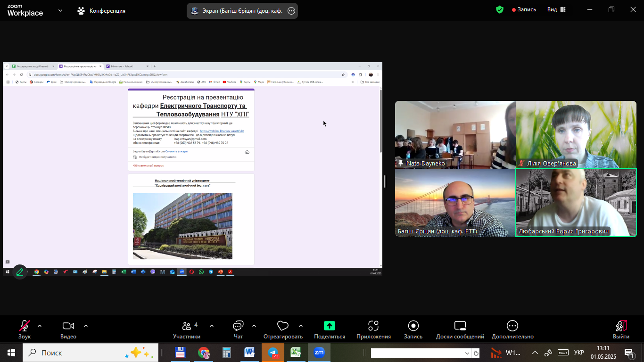Open Доски сообщений whiteboards

point(460,326)
